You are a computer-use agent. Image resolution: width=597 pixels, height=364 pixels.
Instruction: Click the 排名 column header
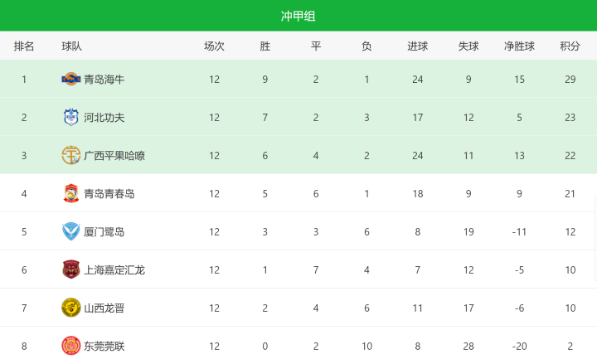point(24,46)
